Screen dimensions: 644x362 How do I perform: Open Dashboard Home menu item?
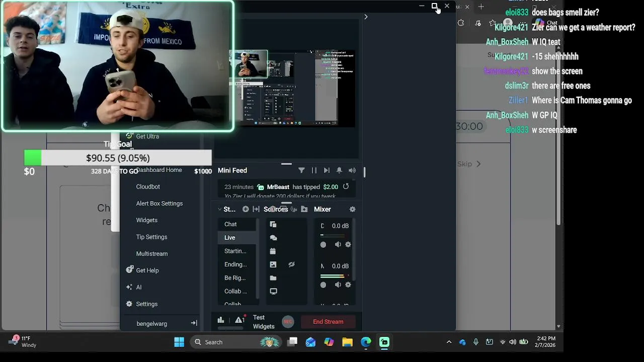(x=159, y=170)
